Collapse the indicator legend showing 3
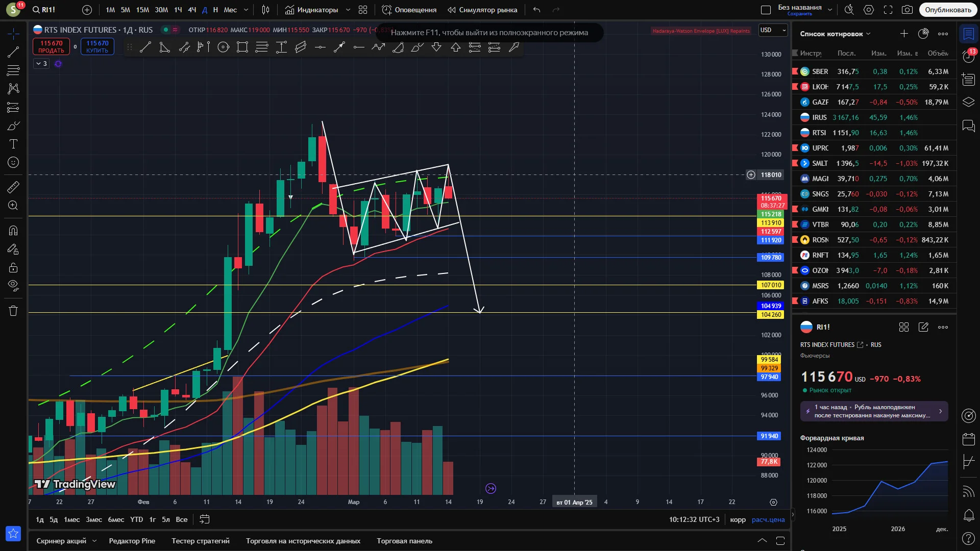Image resolution: width=980 pixels, height=551 pixels. tap(41, 64)
